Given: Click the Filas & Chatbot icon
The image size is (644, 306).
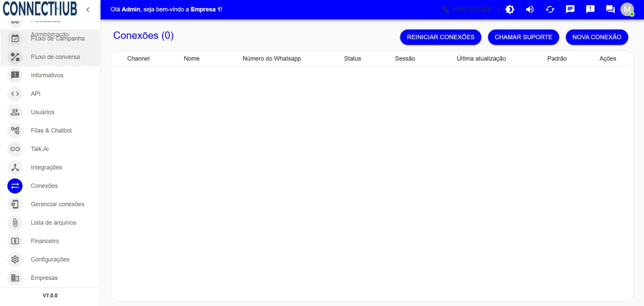Looking at the screenshot, I should [15, 131].
